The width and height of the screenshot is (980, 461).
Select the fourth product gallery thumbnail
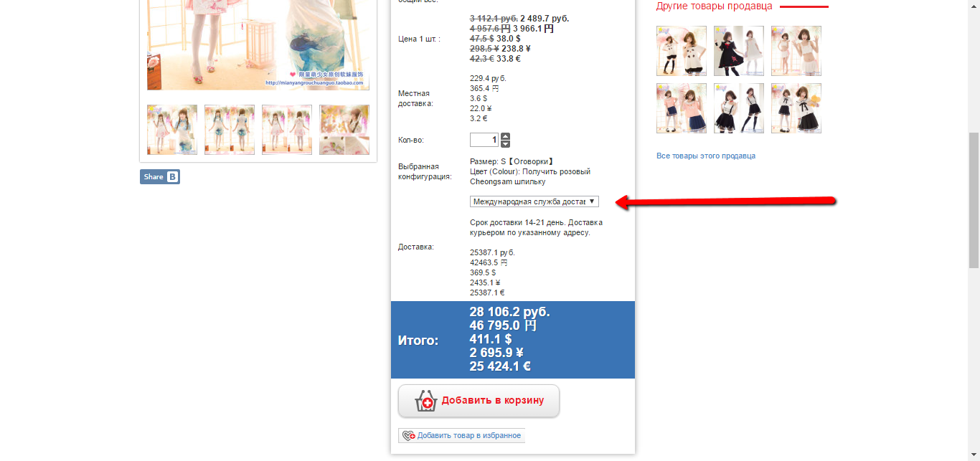click(344, 130)
